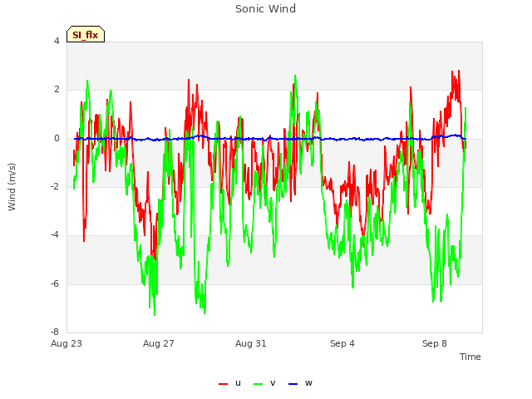
Task: Toggle the v series legend entry
Action: point(264,383)
